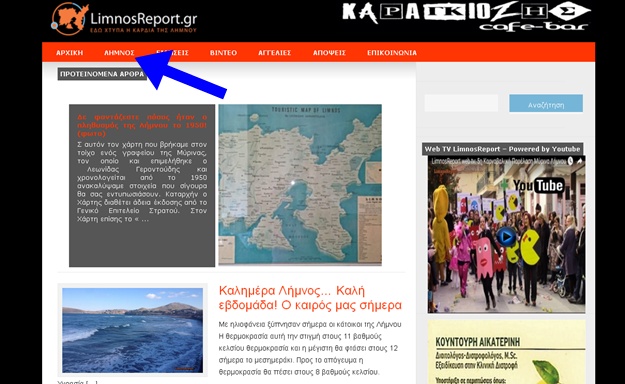Open the touristic map of Limnos image
The image size is (625, 384).
[x=300, y=185]
